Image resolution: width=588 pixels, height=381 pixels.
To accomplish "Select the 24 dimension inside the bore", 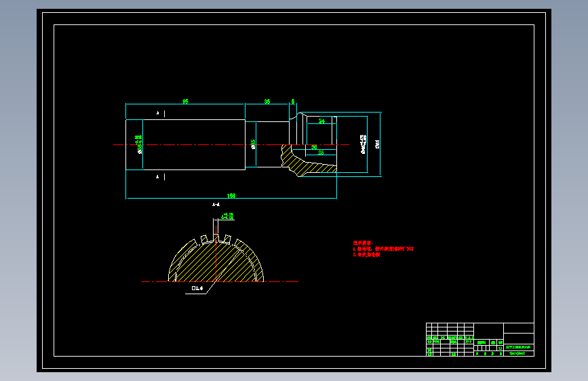I will pyautogui.click(x=321, y=121).
